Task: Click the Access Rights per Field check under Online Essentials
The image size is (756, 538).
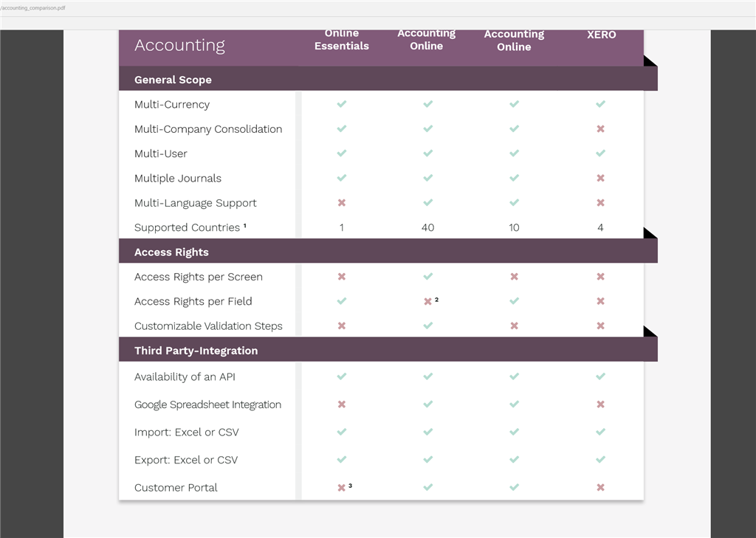Action: tap(341, 301)
